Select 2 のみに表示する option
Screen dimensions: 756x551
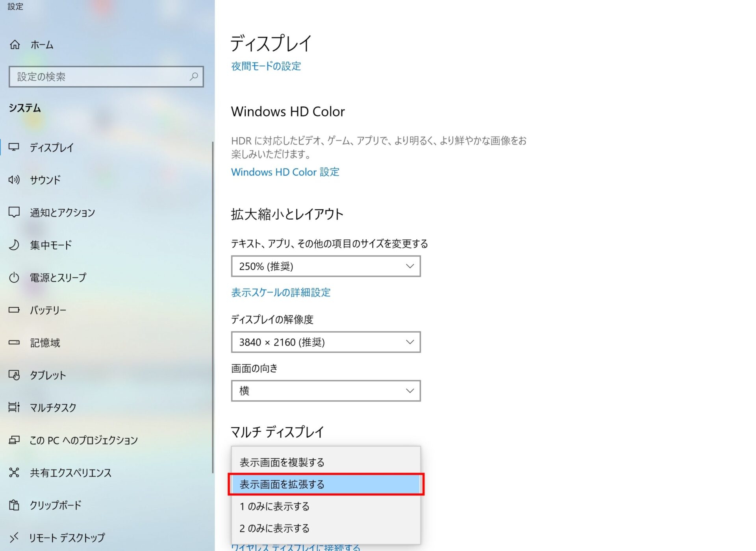pos(274,529)
